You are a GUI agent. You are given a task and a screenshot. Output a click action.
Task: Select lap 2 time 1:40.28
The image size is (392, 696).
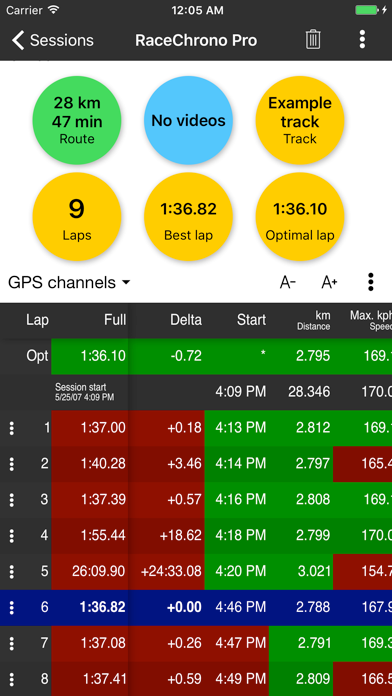pos(90,464)
